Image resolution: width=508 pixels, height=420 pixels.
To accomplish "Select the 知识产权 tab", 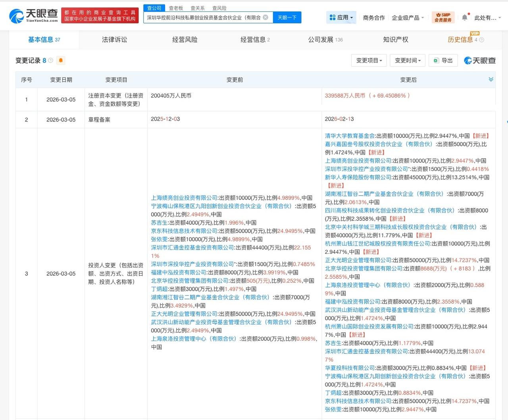I will (x=396, y=40).
